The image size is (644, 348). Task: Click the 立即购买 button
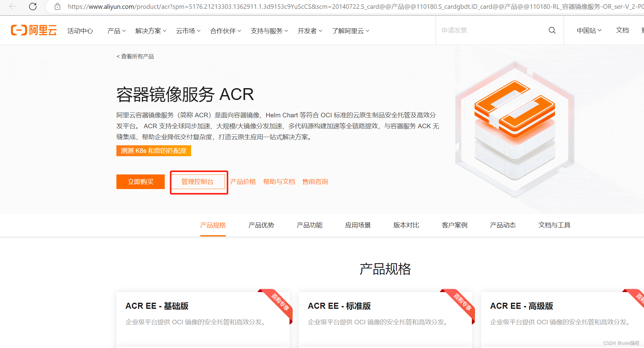click(140, 182)
